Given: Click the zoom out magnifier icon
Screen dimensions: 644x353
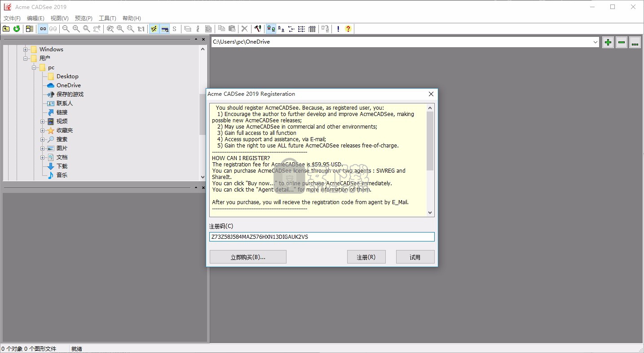Looking at the screenshot, I should (x=66, y=29).
